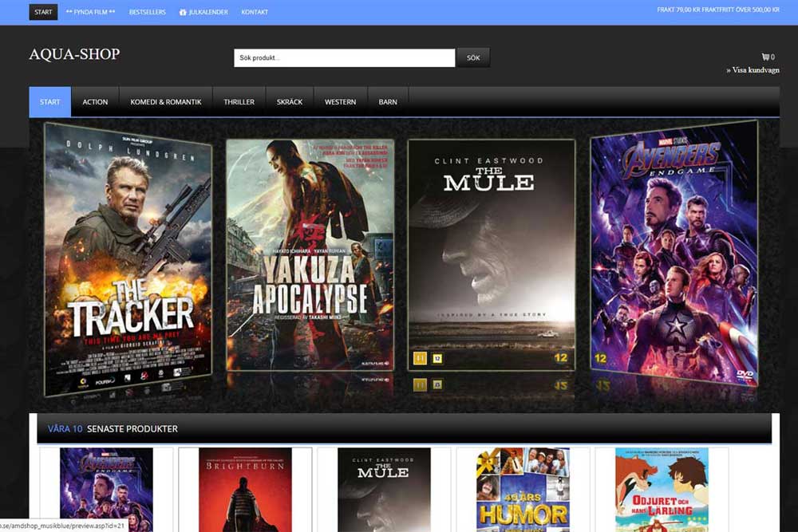Open The Mule large banner poster
Screen dimensions: 798x532
(491, 254)
